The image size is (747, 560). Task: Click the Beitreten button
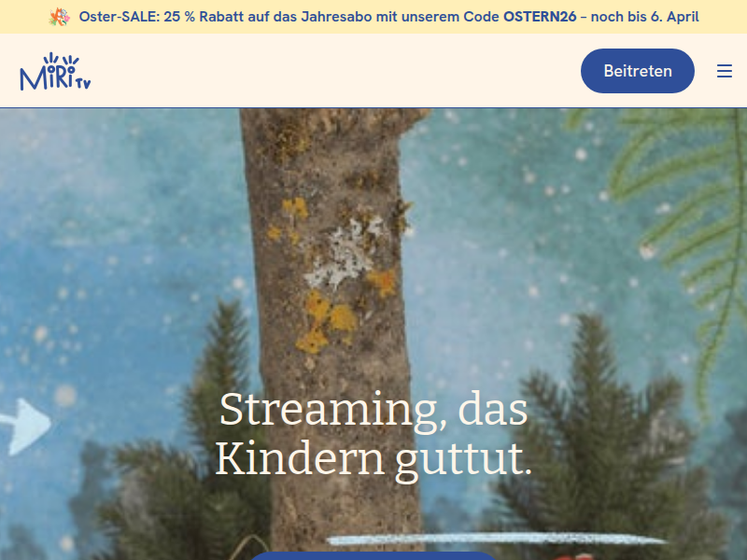pyautogui.click(x=638, y=71)
